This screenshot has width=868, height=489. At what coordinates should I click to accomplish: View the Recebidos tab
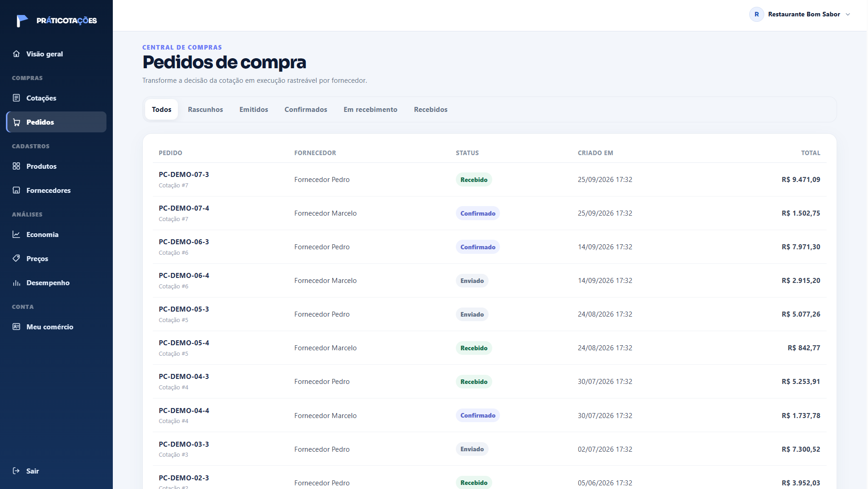(x=431, y=110)
